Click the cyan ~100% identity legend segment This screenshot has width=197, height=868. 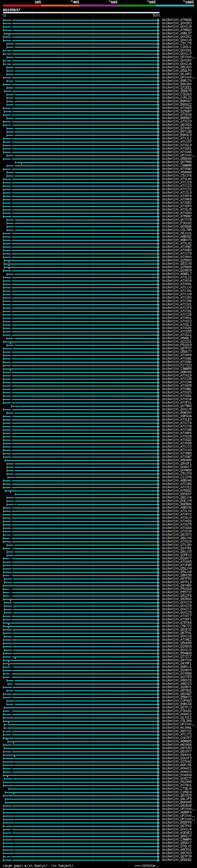175,6
